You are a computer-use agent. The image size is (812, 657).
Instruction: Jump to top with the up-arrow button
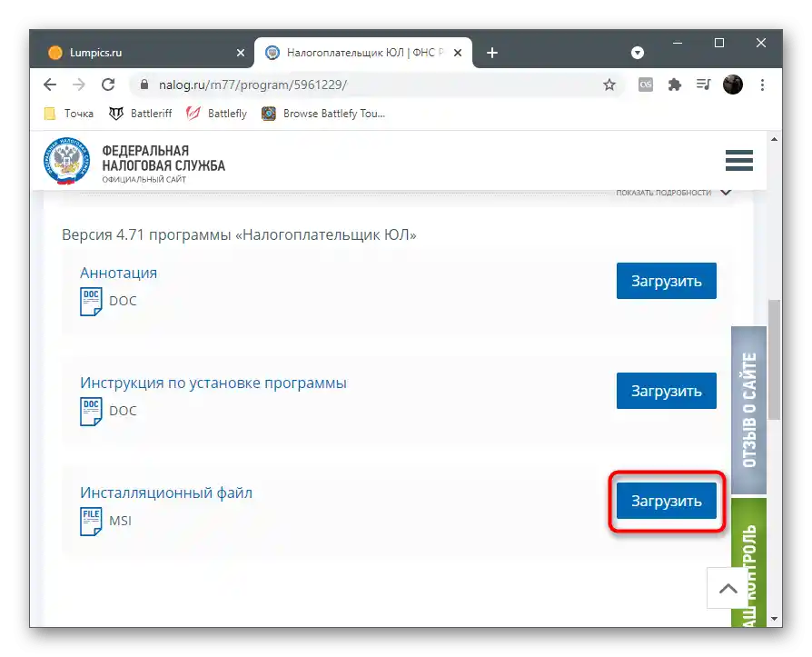[728, 588]
